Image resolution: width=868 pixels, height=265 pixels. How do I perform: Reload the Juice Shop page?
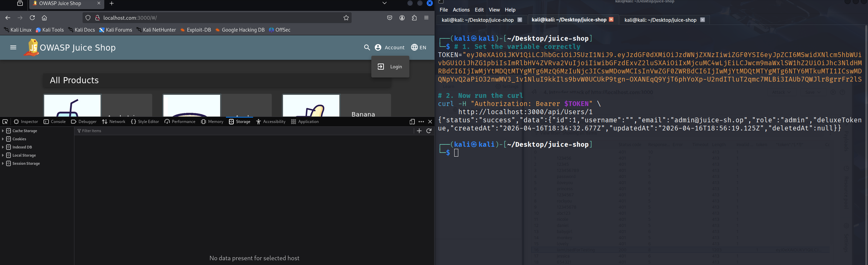coord(32,18)
